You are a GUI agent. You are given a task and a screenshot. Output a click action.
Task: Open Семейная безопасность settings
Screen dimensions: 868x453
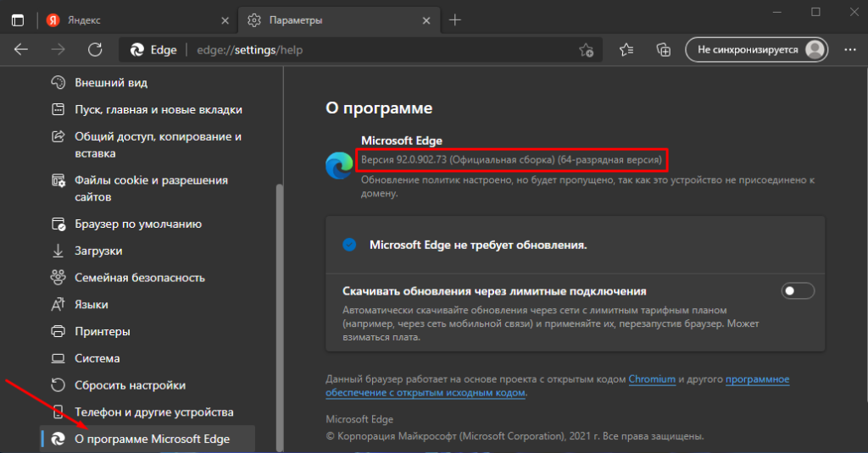pyautogui.click(x=149, y=278)
